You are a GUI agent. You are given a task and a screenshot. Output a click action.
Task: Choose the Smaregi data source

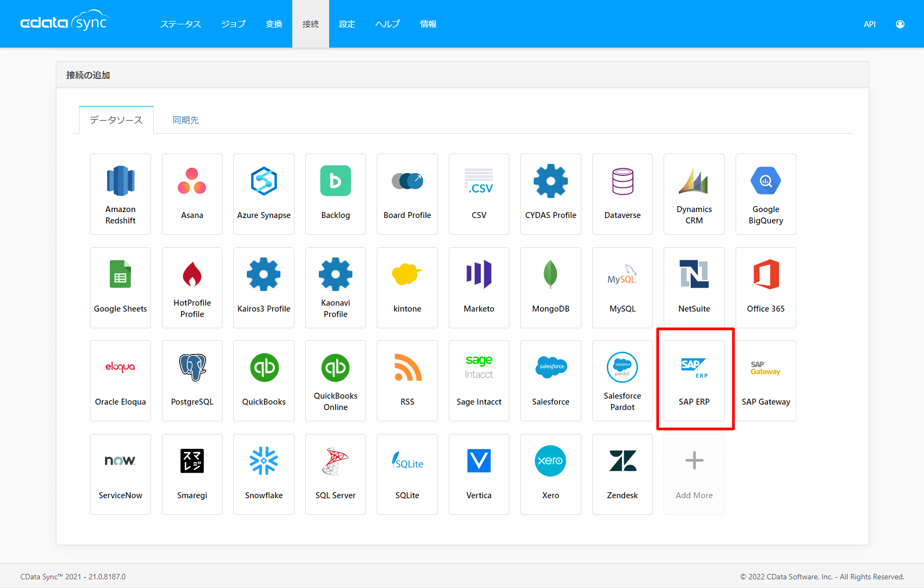coord(192,474)
